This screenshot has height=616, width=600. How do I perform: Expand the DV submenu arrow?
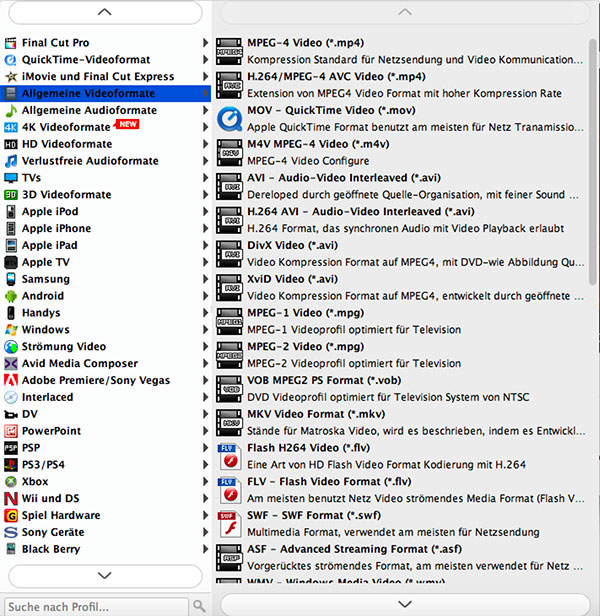[x=205, y=414]
